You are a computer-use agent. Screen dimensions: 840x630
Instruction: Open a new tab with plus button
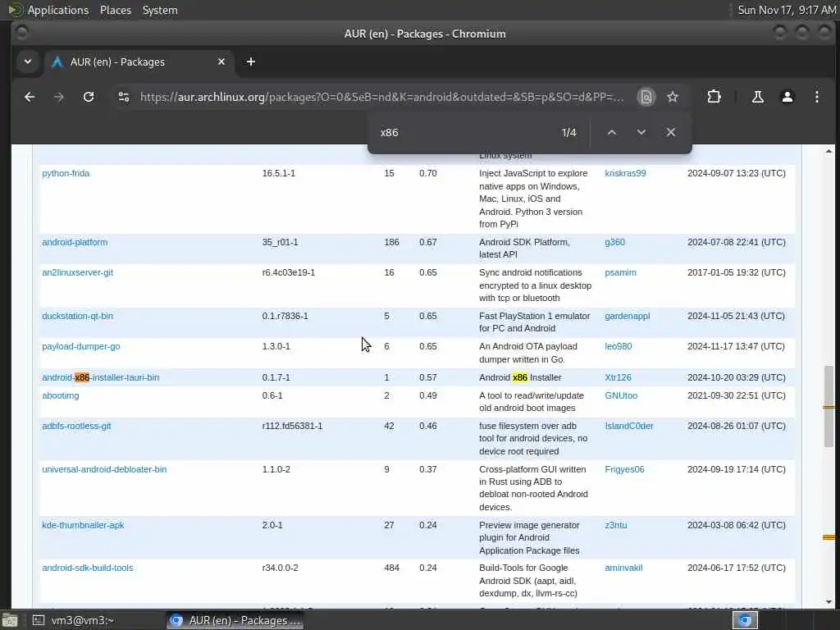click(x=251, y=62)
